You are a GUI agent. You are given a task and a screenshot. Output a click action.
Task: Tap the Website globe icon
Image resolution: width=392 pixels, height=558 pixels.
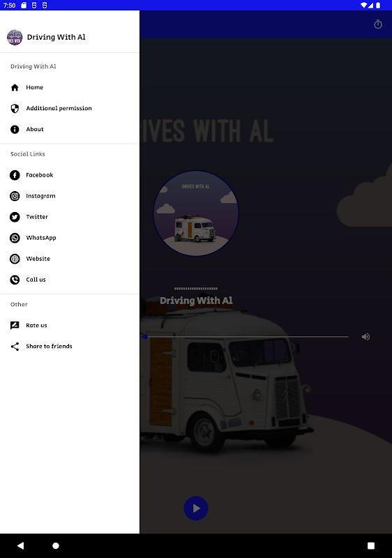click(x=15, y=259)
